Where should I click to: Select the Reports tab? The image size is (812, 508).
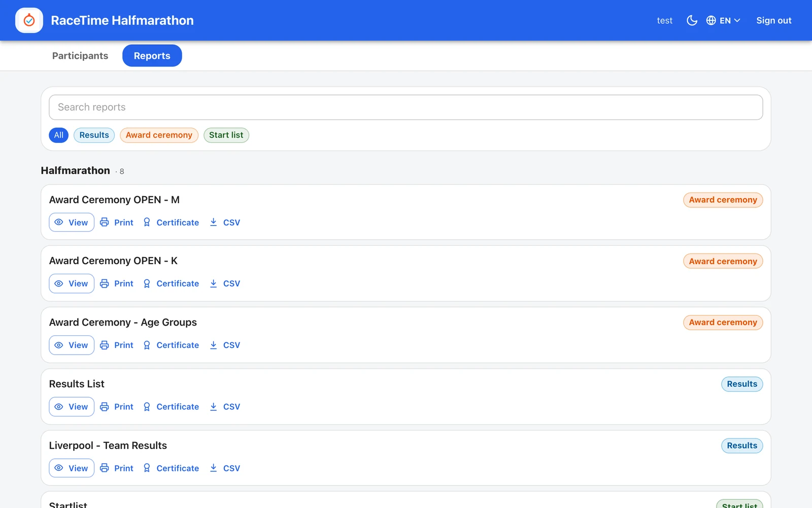pos(152,56)
